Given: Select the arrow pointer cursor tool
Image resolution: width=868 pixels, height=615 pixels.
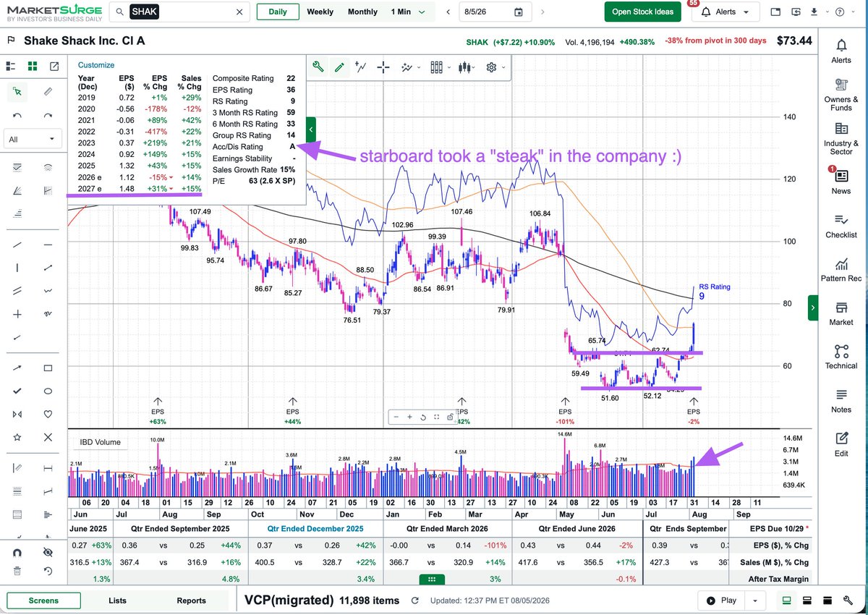Looking at the screenshot, I should coord(17,92).
